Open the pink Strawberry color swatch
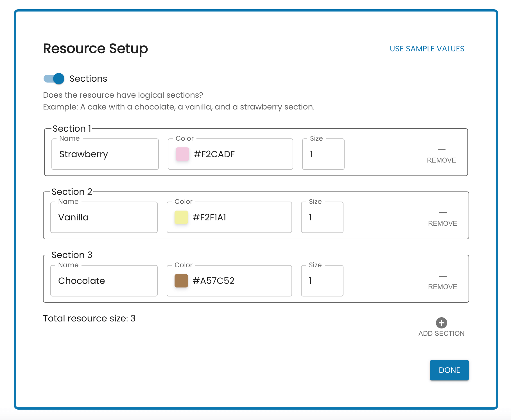Viewport: 511px width, 420px height. point(182,154)
